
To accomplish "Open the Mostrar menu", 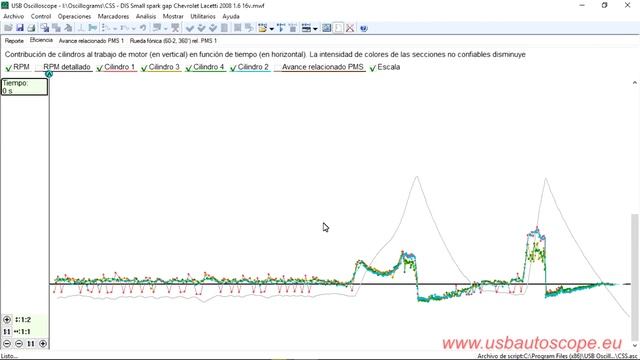I will (173, 16).
